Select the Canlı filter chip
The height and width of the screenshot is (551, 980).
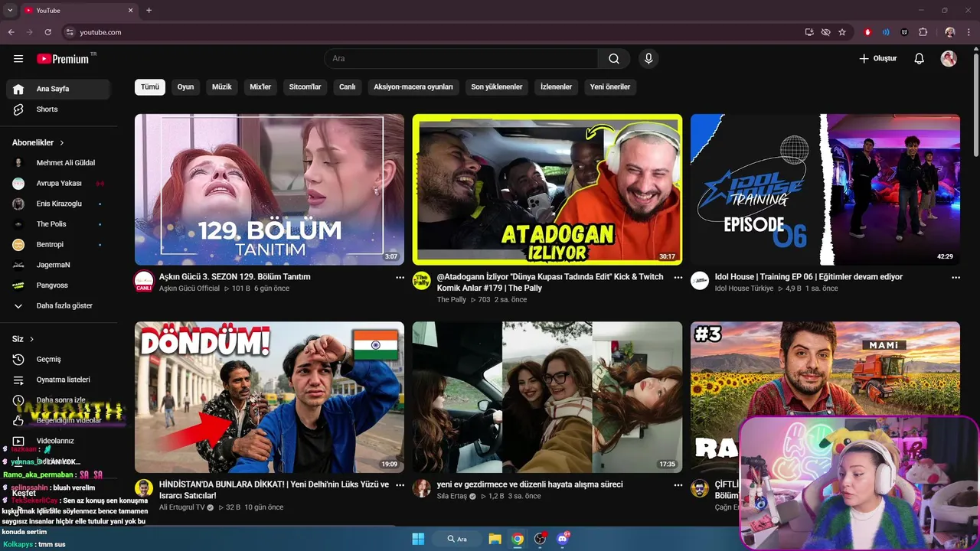(348, 86)
